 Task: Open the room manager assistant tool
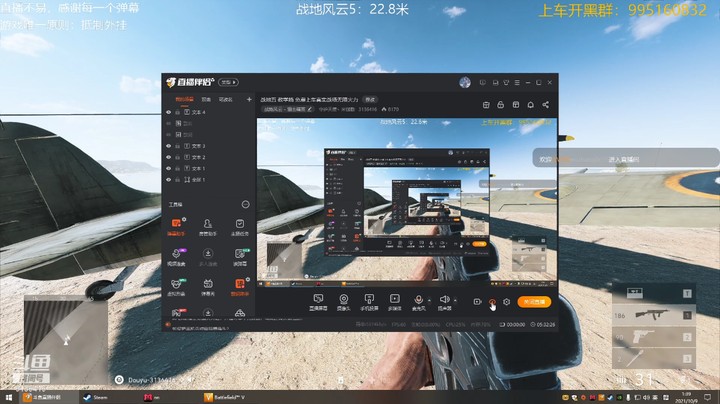(208, 227)
